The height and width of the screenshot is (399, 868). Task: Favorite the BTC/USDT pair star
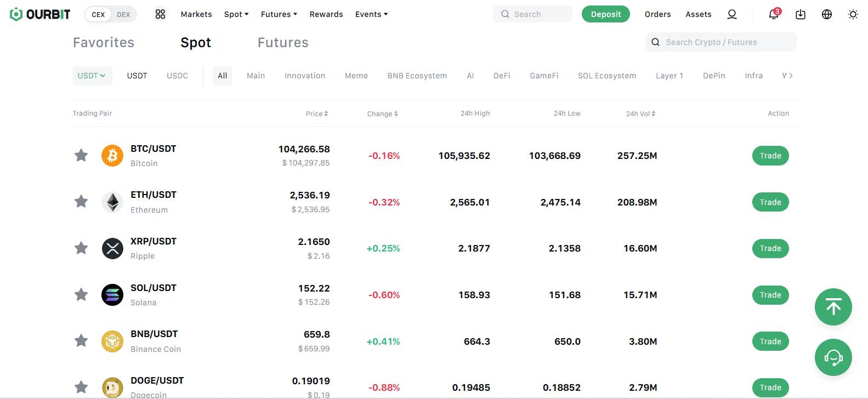coord(81,156)
